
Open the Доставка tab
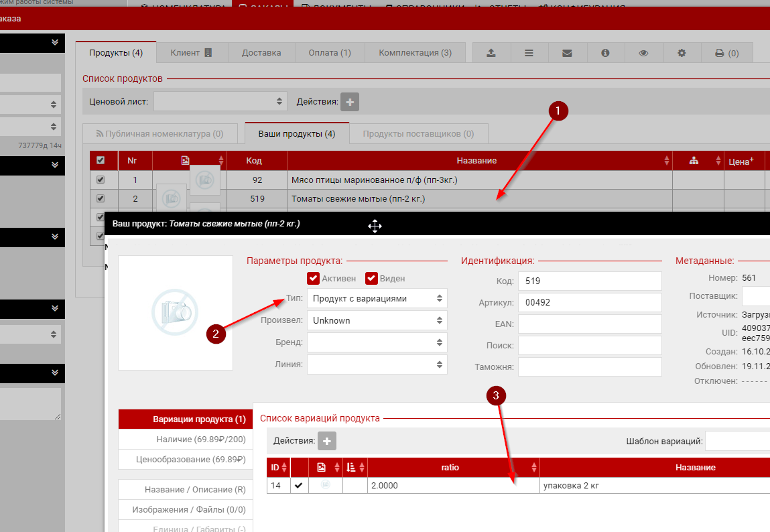[x=261, y=52]
